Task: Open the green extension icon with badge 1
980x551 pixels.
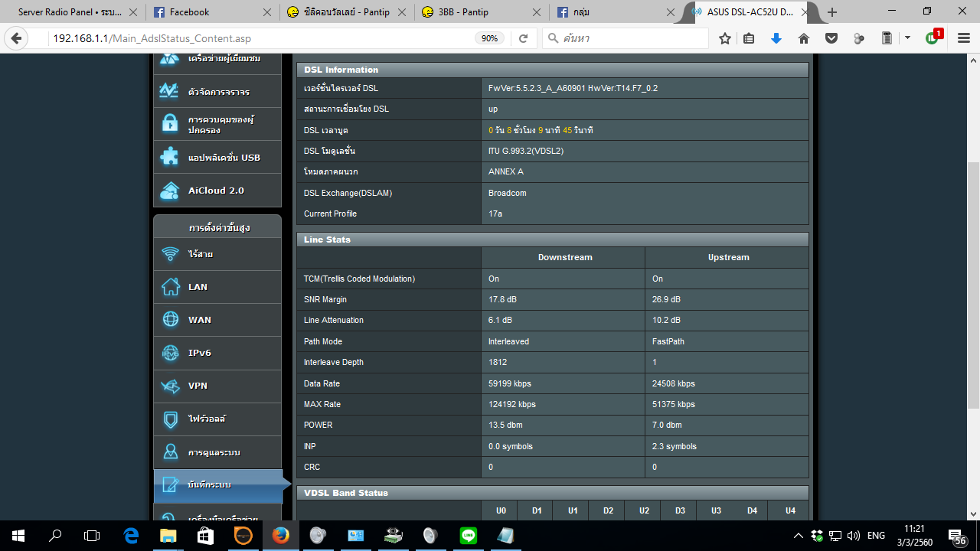Action: pyautogui.click(x=933, y=37)
